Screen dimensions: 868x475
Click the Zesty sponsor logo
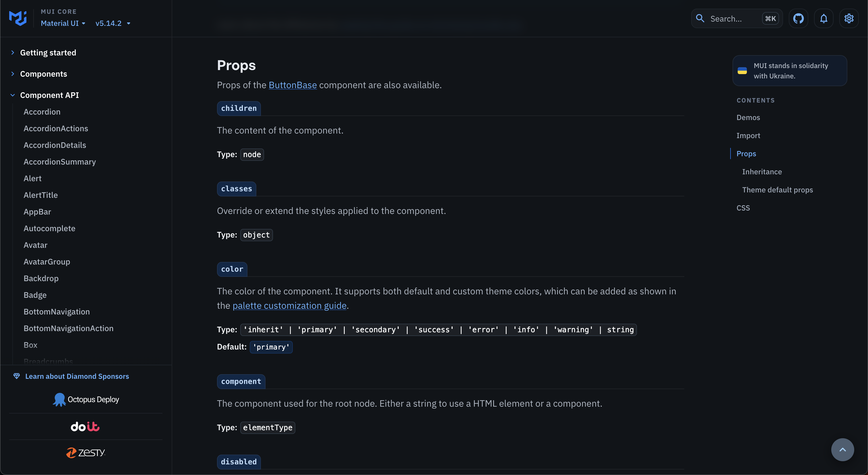pos(86,452)
